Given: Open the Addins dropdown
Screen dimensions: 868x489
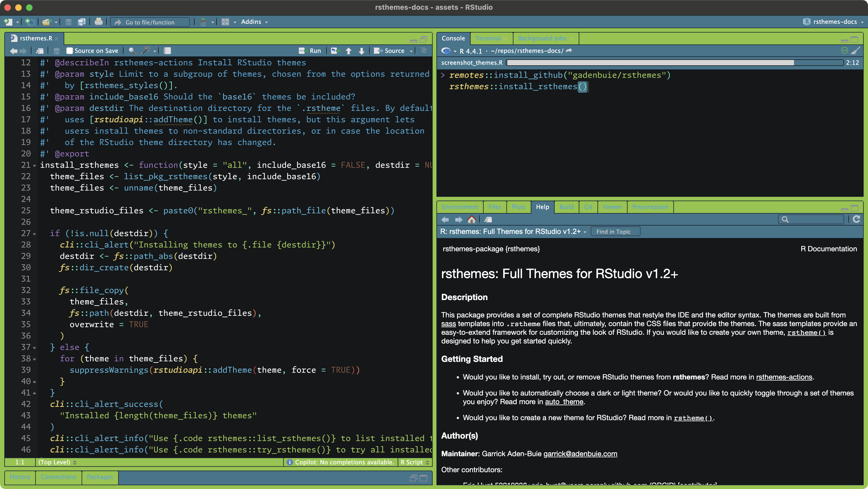Looking at the screenshot, I should [x=254, y=22].
